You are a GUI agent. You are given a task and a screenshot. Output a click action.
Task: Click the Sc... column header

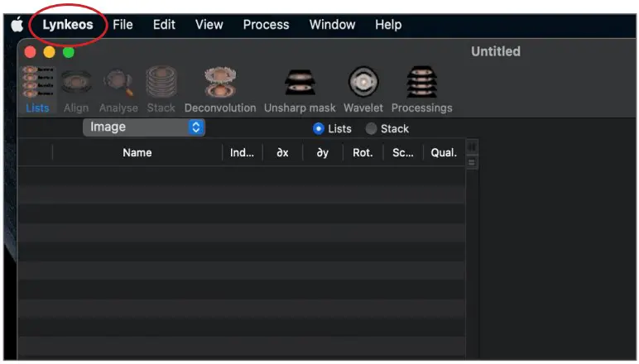tap(402, 153)
